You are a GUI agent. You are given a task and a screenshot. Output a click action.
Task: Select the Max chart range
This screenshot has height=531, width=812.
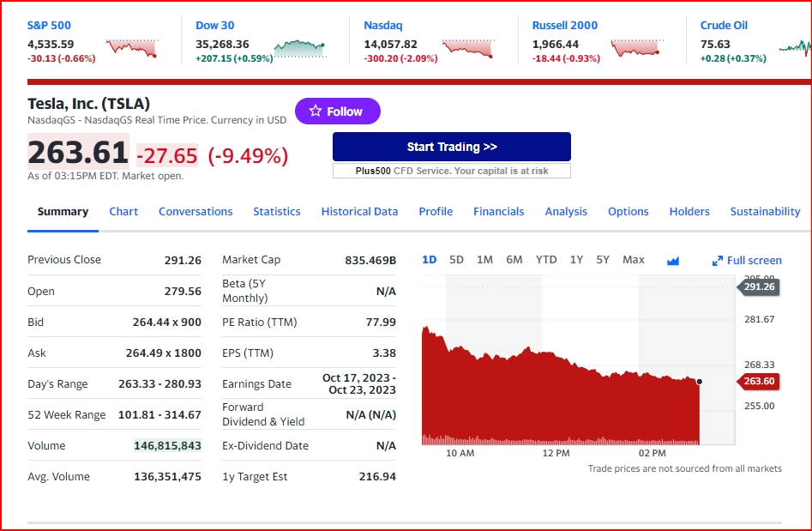634,260
